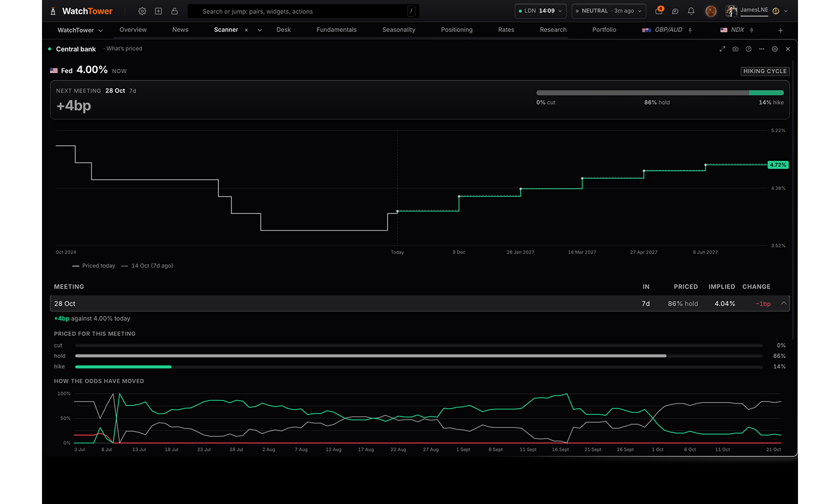Switch to the Desk tab
The image size is (840, 504).
[x=284, y=30]
